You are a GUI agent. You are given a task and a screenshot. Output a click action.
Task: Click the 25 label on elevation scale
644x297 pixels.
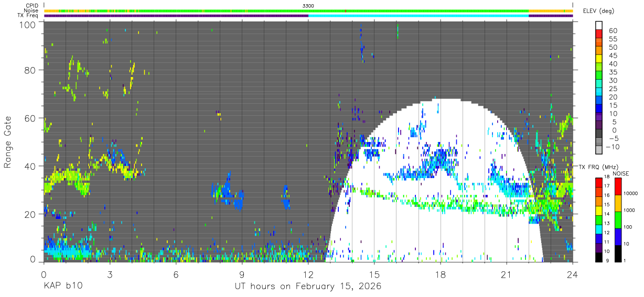coord(613,89)
